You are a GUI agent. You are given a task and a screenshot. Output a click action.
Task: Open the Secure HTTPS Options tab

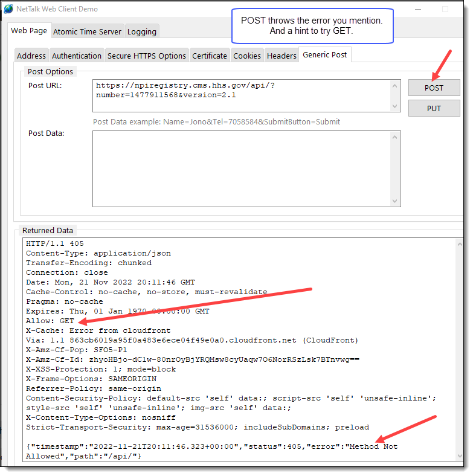(x=147, y=56)
